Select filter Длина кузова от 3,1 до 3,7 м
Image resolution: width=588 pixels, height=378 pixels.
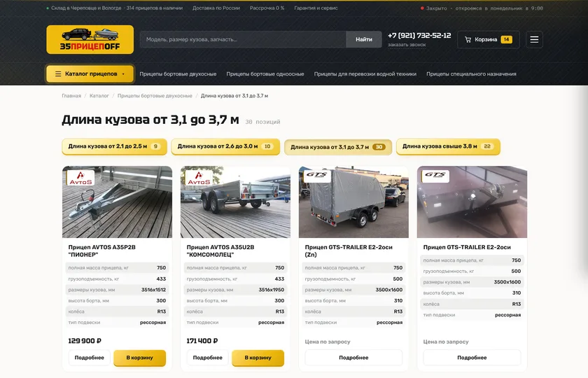click(x=338, y=147)
